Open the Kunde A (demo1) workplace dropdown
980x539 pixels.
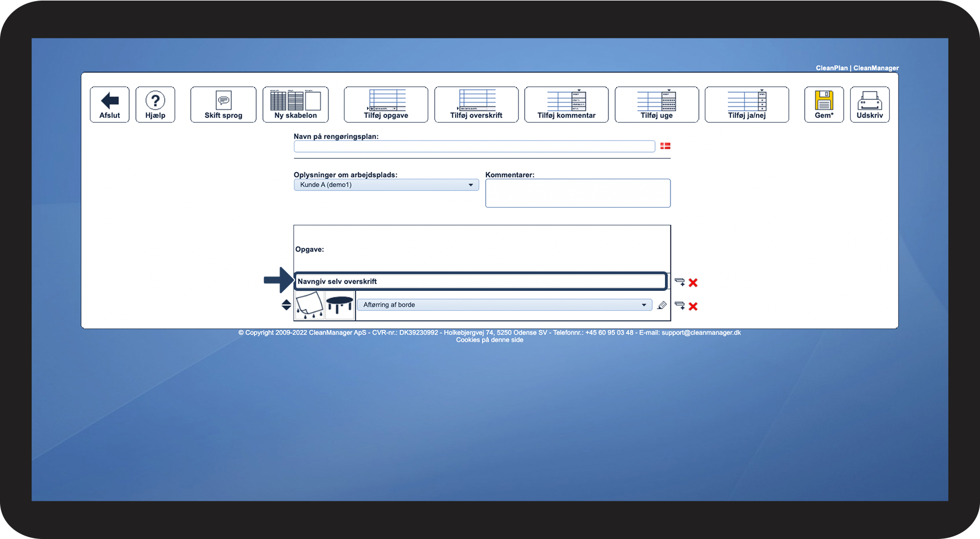[x=386, y=185]
